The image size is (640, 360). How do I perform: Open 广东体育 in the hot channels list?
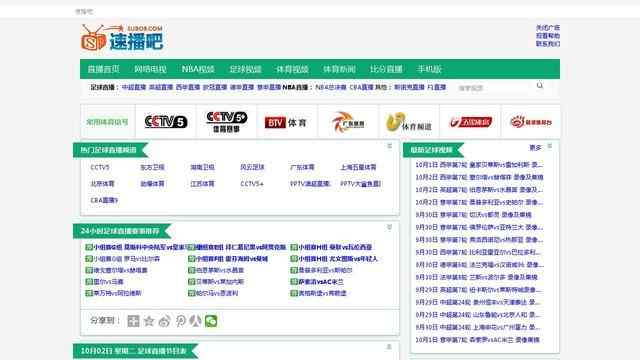coord(302,167)
